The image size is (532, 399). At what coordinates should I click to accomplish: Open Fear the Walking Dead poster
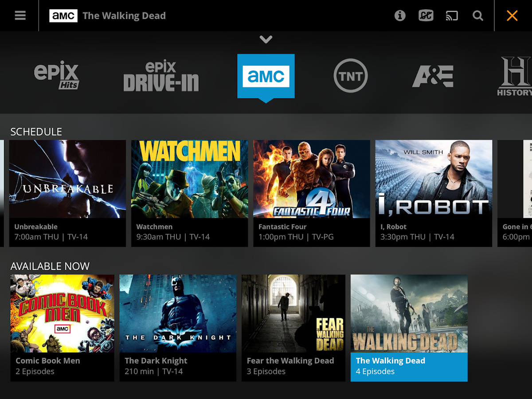[293, 313]
